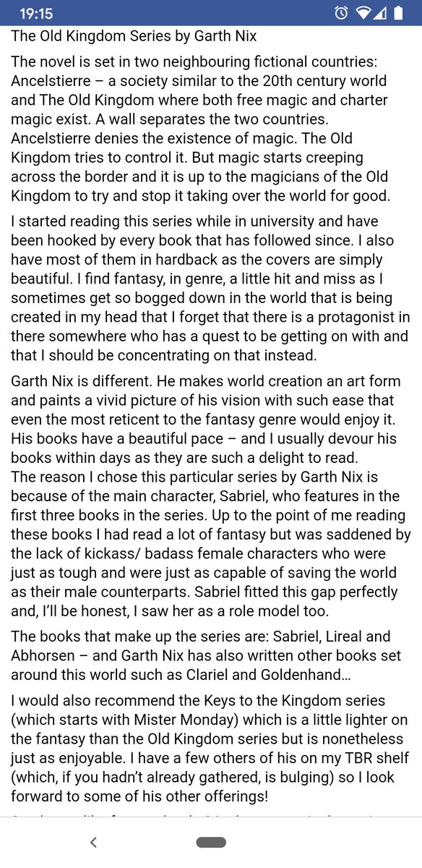Tap the home pill navigation button
This screenshot has height=868, width=422.
[211, 842]
